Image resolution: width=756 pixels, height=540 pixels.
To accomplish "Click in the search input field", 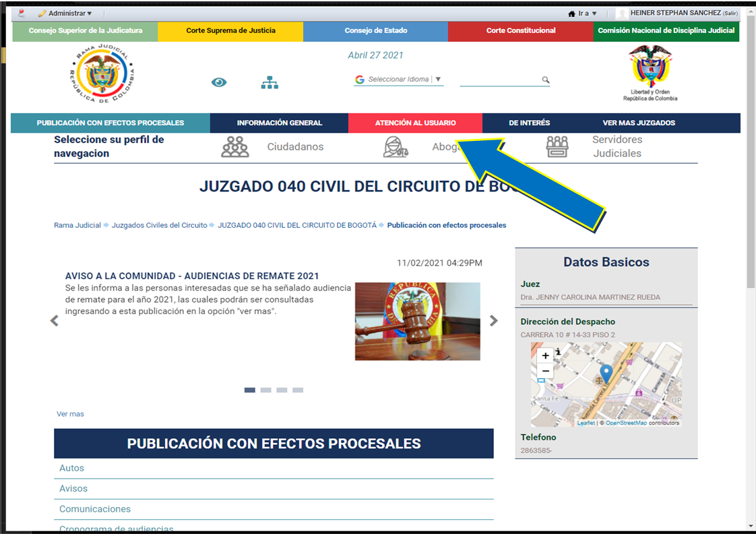I will 500,80.
